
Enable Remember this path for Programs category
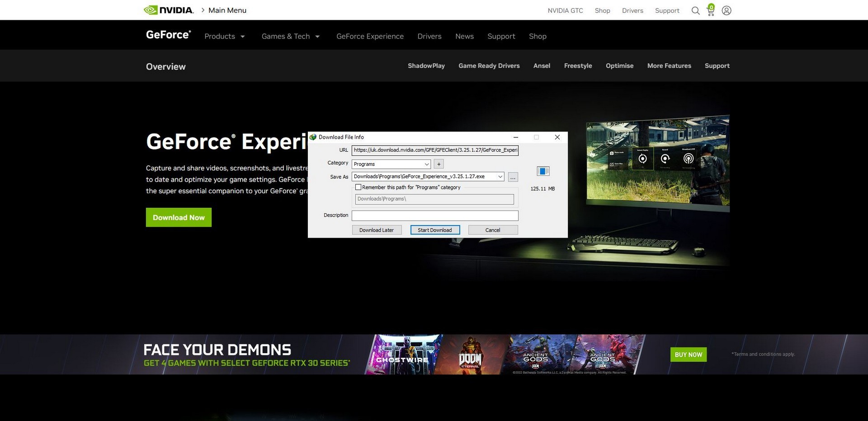358,187
